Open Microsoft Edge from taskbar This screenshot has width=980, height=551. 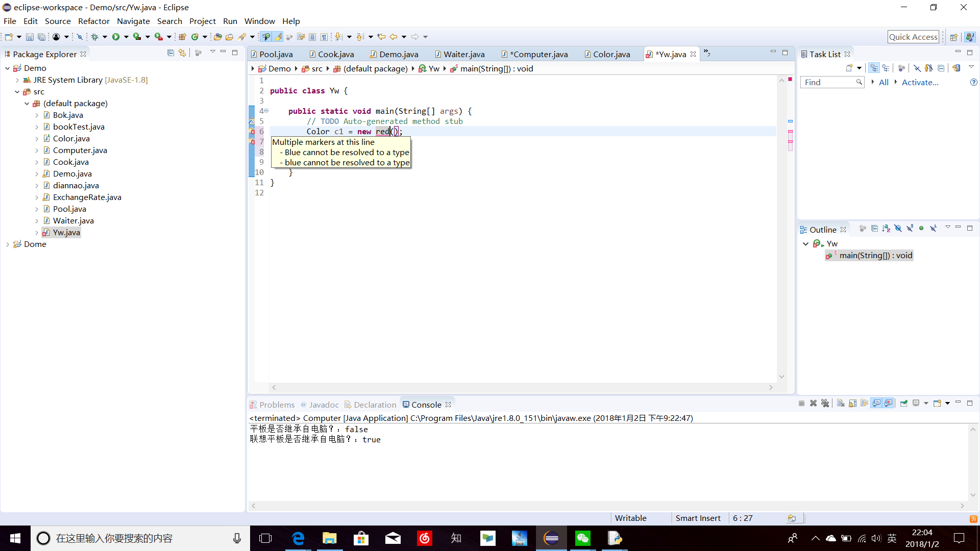click(x=298, y=538)
